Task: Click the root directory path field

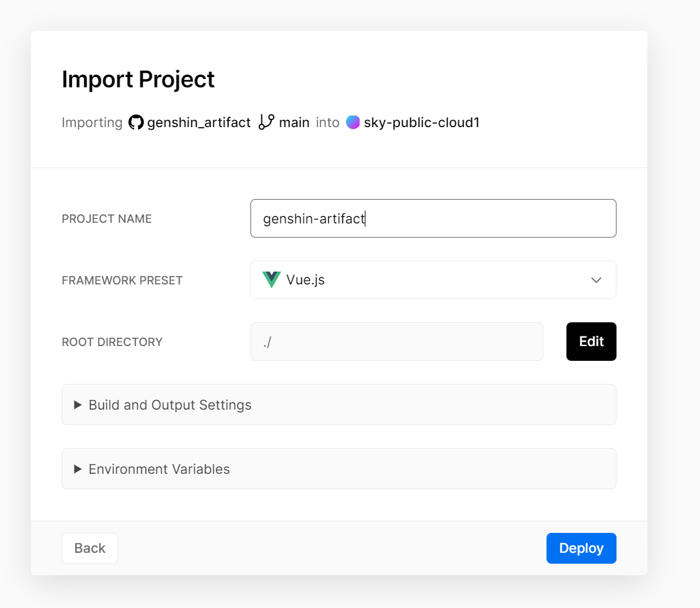Action: tap(396, 342)
